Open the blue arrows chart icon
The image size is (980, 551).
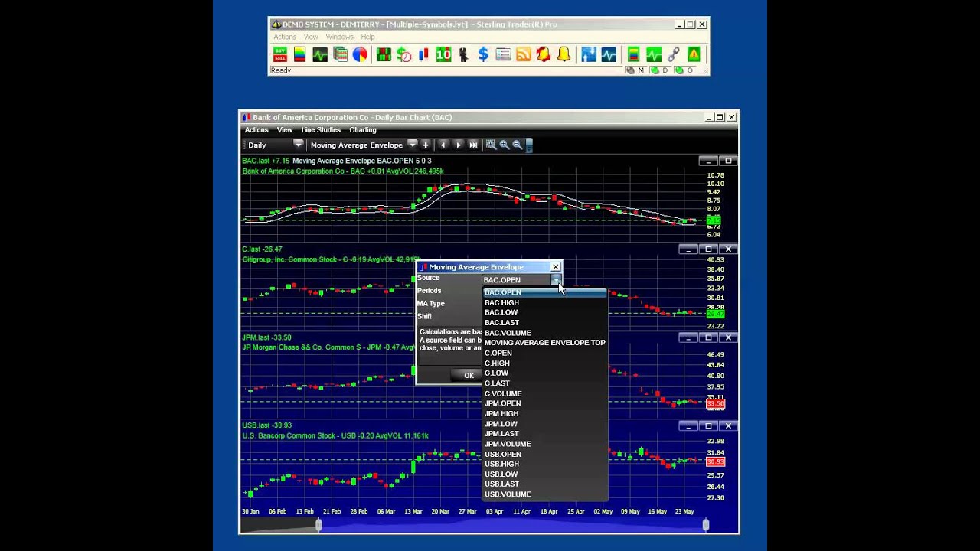pyautogui.click(x=588, y=54)
